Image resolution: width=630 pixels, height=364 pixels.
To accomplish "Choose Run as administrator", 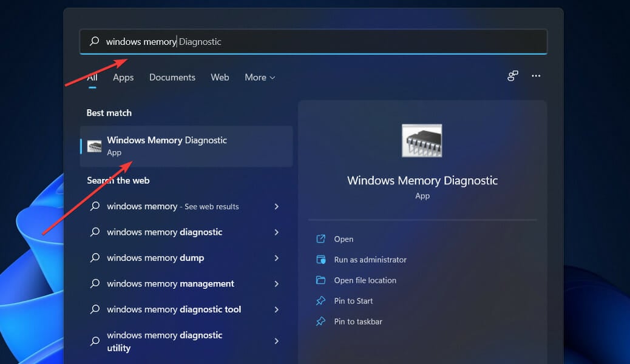I will point(370,260).
